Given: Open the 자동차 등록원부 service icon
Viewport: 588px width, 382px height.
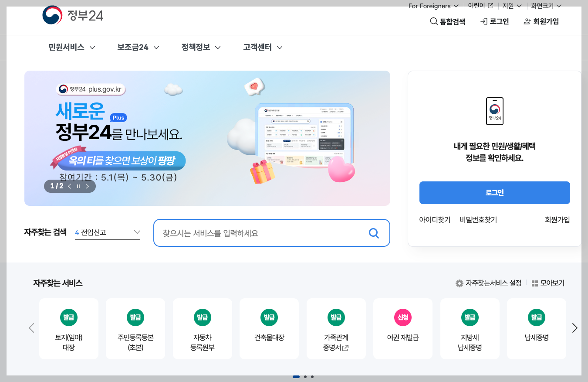Looking at the screenshot, I should [x=202, y=329].
